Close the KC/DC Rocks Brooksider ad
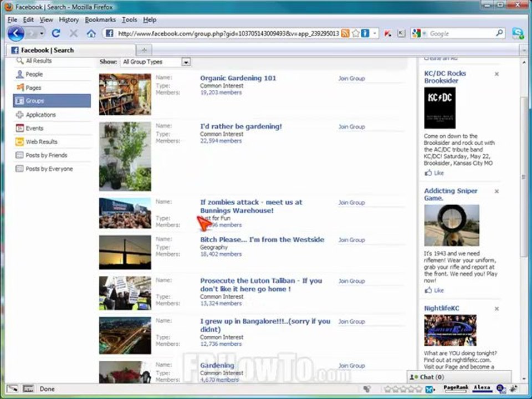This screenshot has width=532, height=399. coord(497,74)
